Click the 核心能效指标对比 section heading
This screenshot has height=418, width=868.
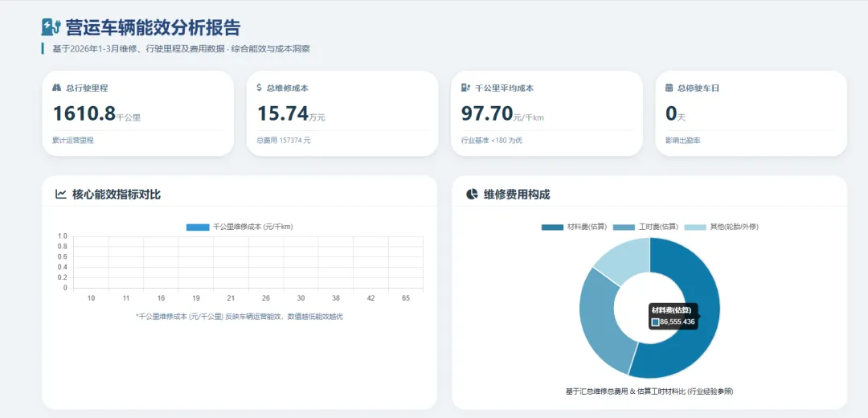point(117,195)
